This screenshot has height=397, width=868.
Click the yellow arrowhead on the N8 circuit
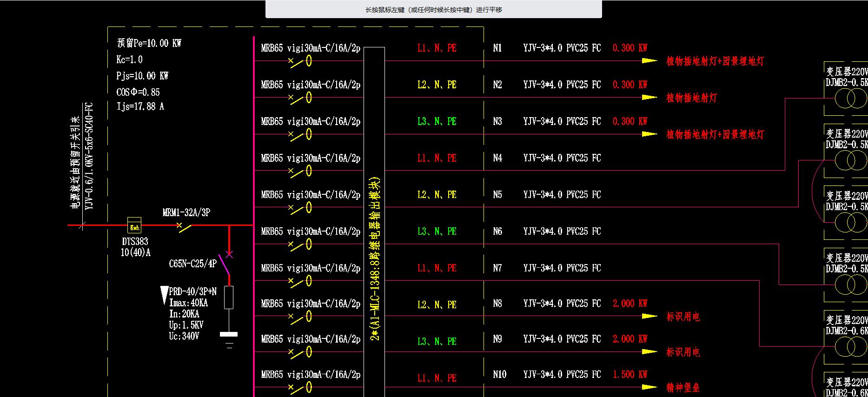tap(649, 316)
